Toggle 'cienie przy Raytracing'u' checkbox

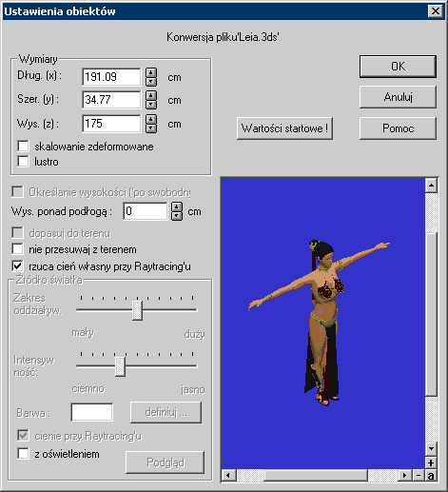[x=23, y=436]
